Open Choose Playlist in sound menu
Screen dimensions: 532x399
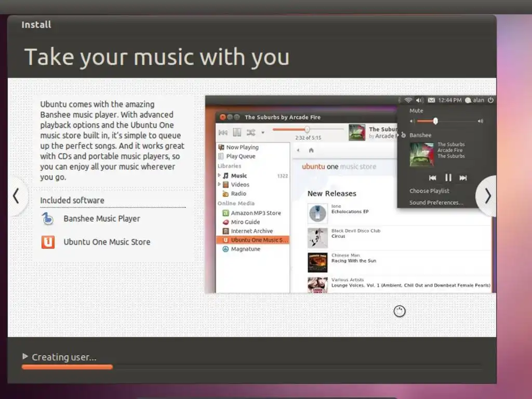coord(429,191)
